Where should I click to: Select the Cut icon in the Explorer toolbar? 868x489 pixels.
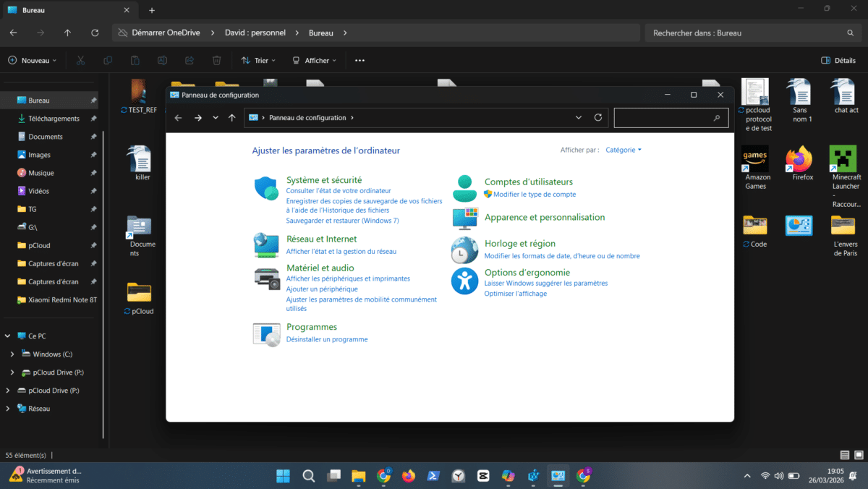[80, 60]
